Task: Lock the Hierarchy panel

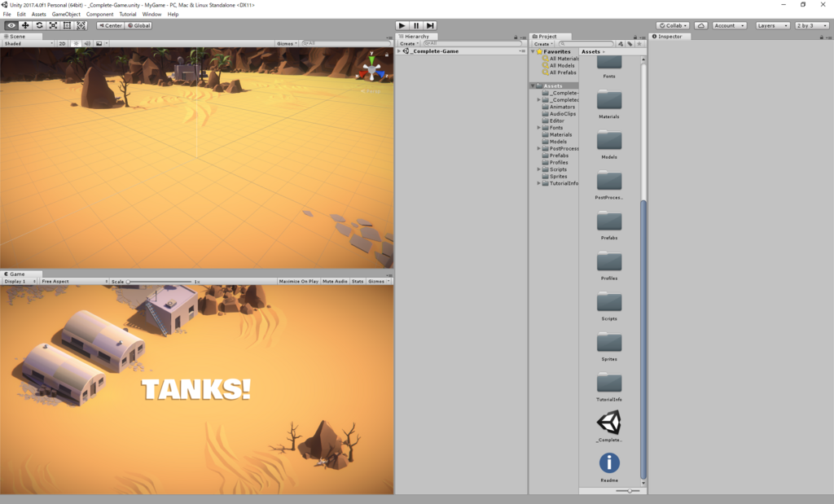Action: click(516, 37)
